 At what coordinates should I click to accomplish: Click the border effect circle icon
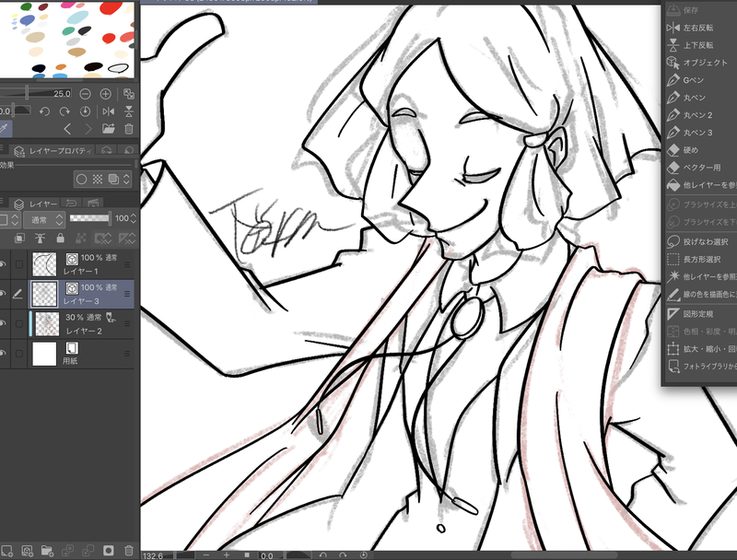81,179
